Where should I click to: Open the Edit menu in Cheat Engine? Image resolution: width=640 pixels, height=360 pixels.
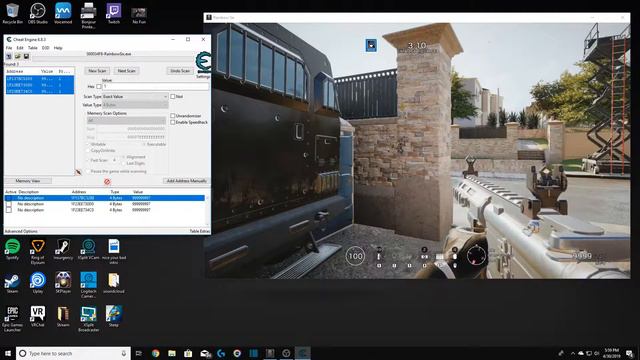point(20,48)
